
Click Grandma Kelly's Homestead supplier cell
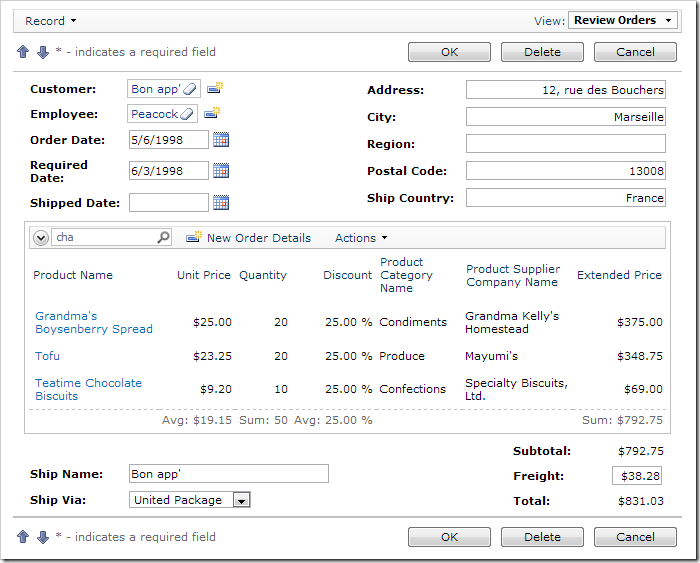(x=512, y=322)
